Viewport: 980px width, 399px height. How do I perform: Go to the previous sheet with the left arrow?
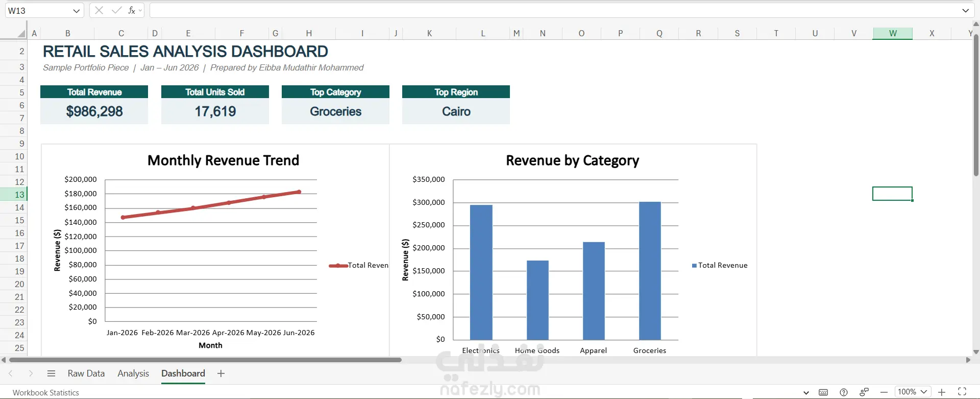pos(11,373)
